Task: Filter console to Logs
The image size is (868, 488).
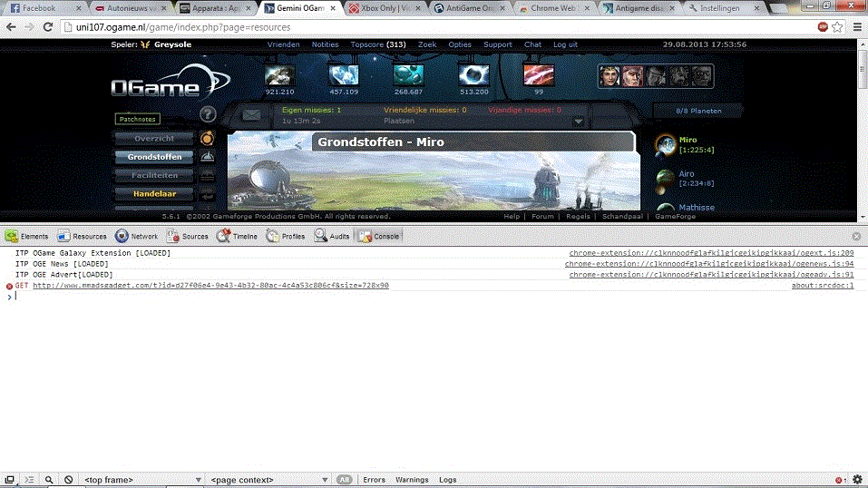Action: 448,480
